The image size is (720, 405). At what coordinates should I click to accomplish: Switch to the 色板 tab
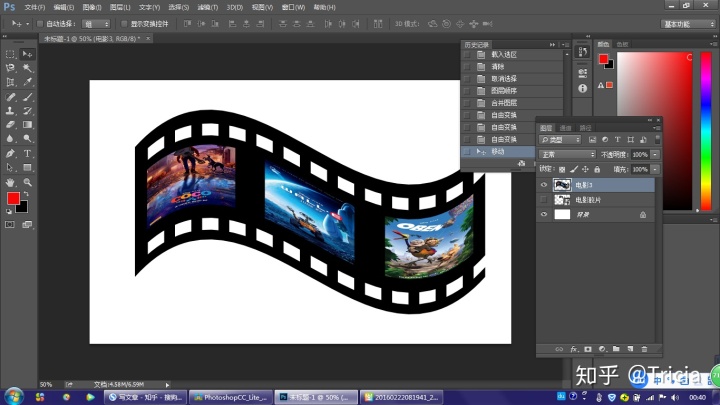(x=622, y=45)
